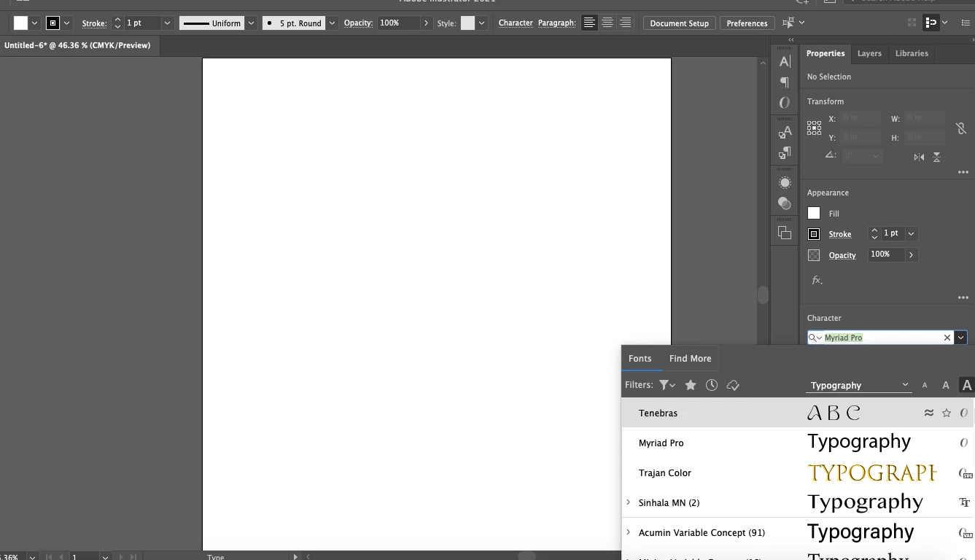This screenshot has height=560, width=975.
Task: Toggle the favorites font filter star
Action: pyautogui.click(x=690, y=385)
